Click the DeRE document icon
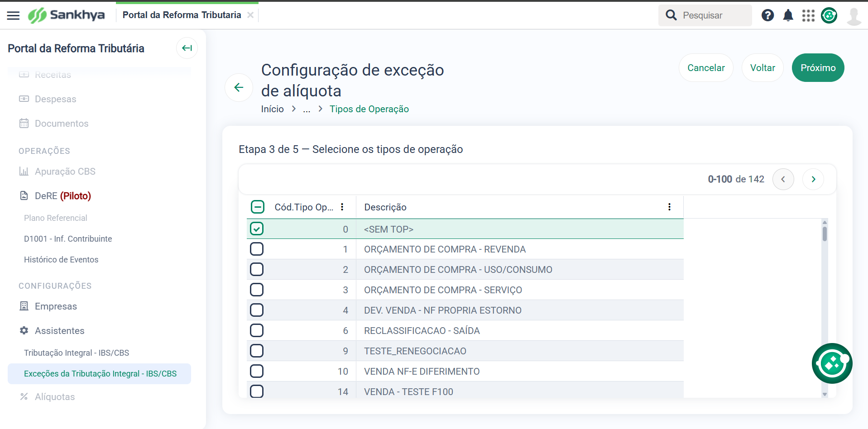The width and height of the screenshot is (868, 429). click(24, 195)
